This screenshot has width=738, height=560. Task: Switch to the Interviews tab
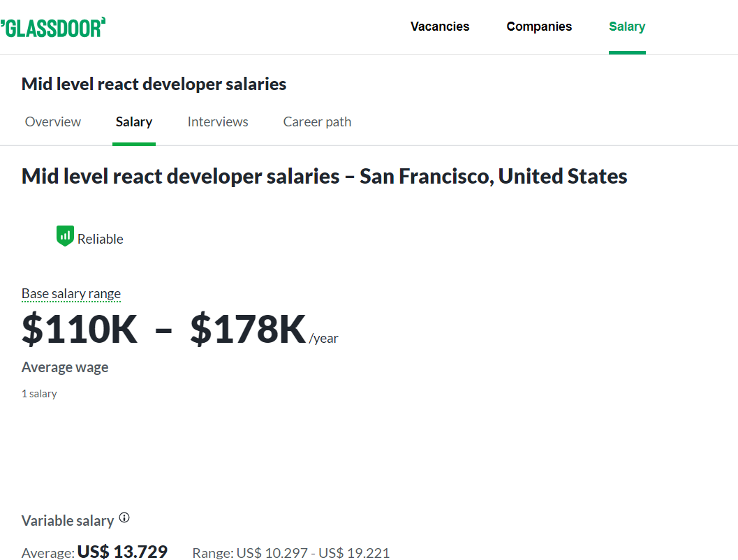coord(218,122)
